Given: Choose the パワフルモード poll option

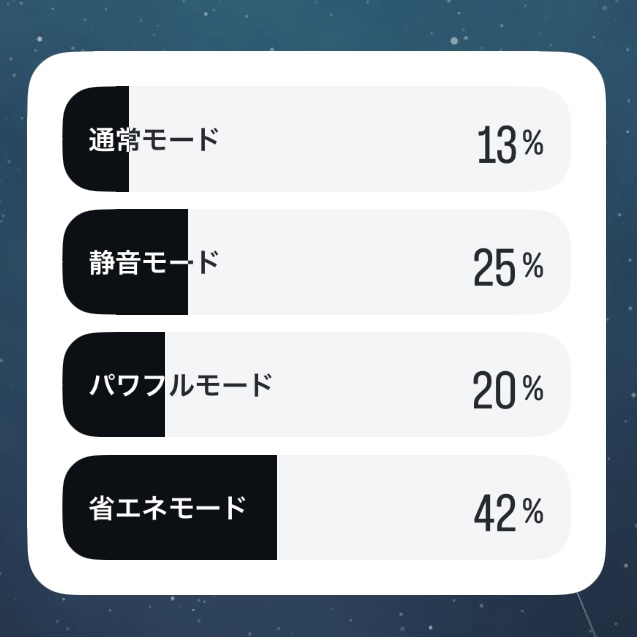Looking at the screenshot, I should click(316, 384).
